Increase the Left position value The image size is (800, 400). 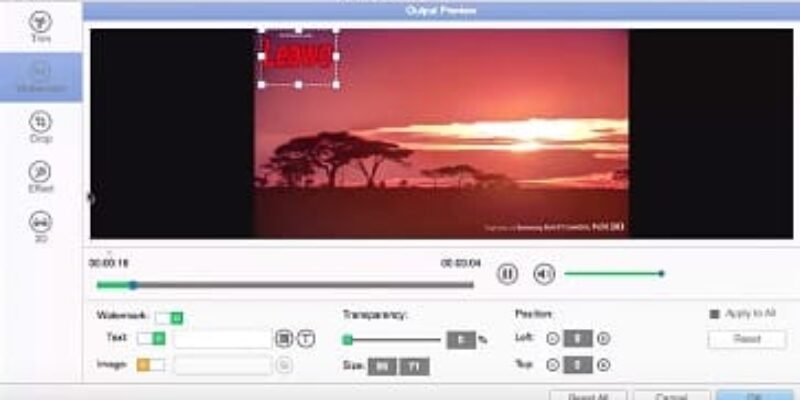point(604,338)
